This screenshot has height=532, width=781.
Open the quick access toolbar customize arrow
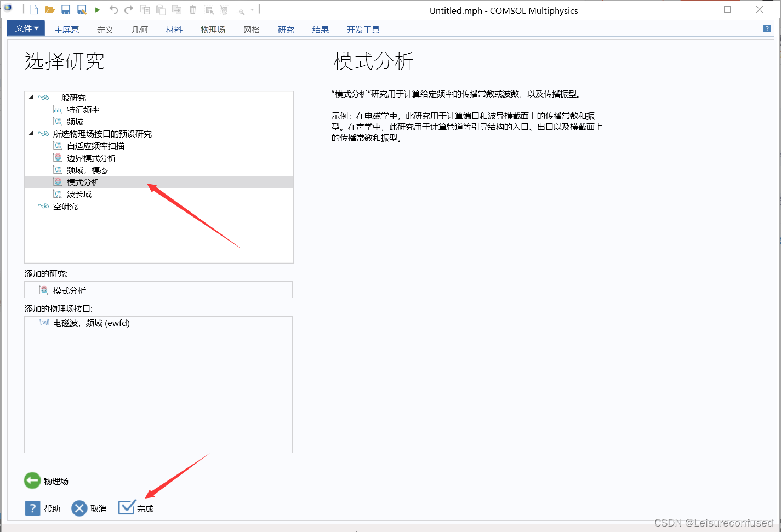[x=252, y=9]
